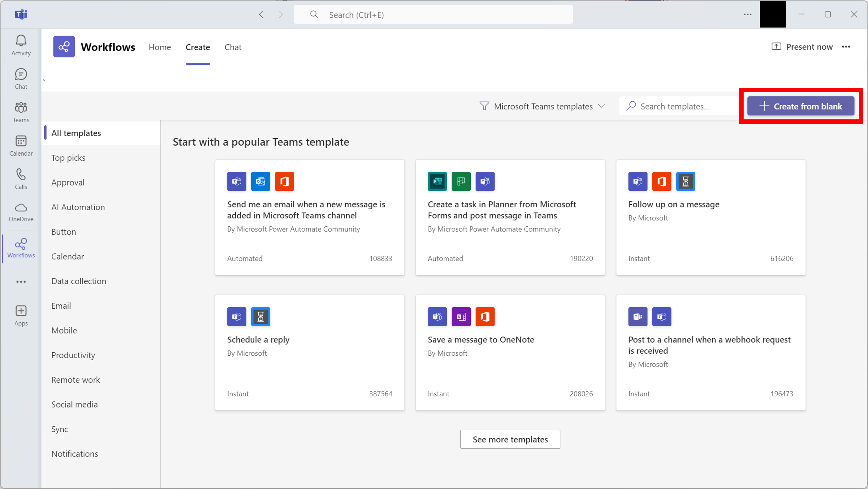Show more apps ellipsis in sidebar

(21, 281)
